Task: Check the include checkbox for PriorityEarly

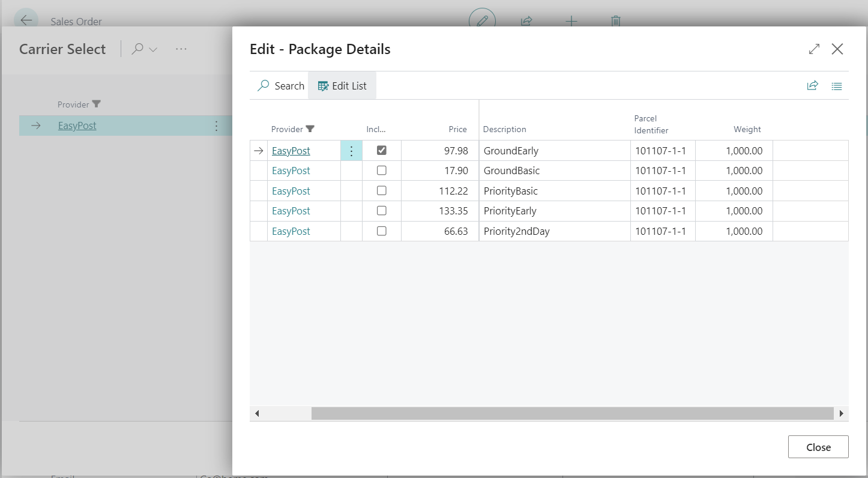Action: 382,211
